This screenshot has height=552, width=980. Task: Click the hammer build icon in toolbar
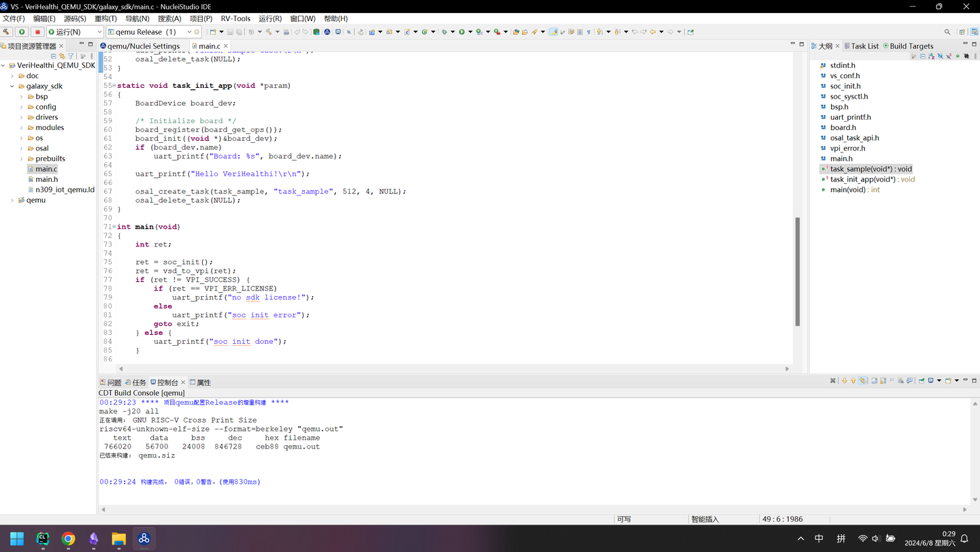click(7, 32)
